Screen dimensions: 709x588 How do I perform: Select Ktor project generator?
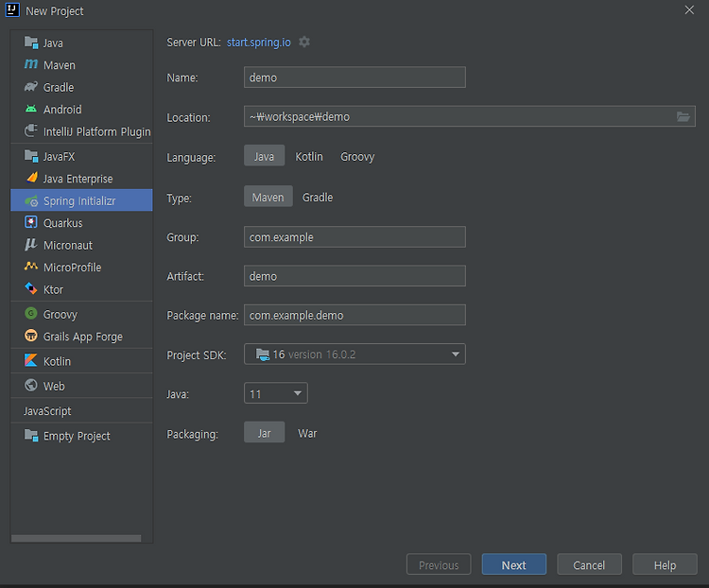click(81, 289)
